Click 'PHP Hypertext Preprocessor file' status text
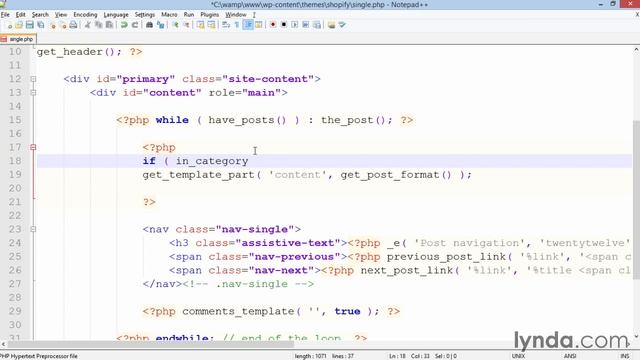640x360 pixels. coord(39,356)
